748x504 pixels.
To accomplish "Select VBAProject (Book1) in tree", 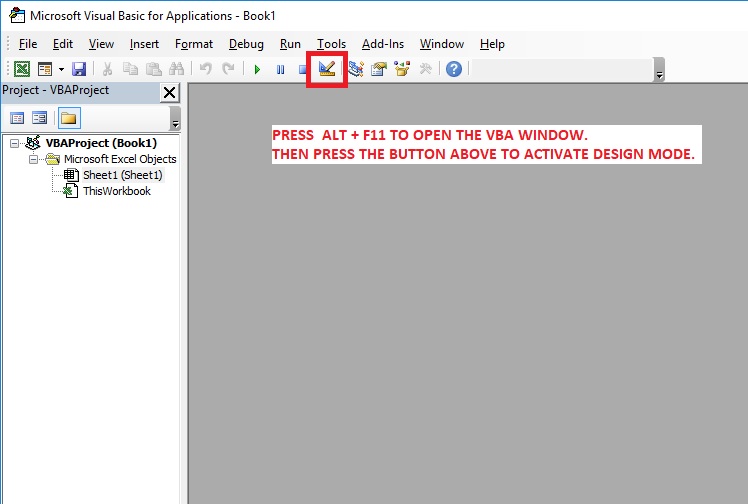I will tap(101, 143).
